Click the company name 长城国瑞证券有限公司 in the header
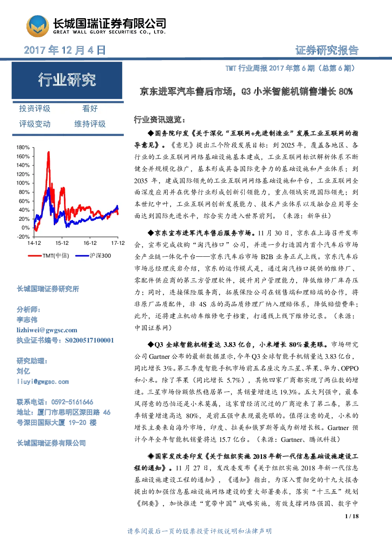This screenshot has height=555, width=392. pyautogui.click(x=109, y=23)
